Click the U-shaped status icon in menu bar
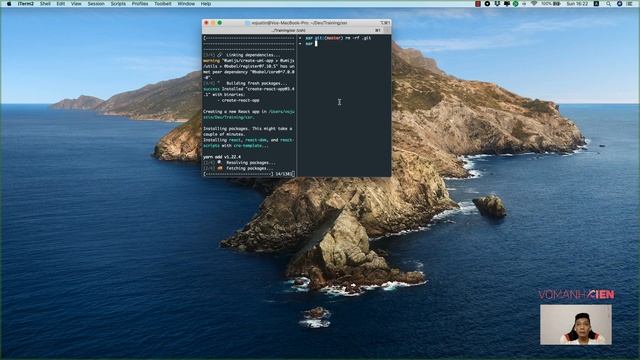The width and height of the screenshot is (640, 360). pos(497,4)
